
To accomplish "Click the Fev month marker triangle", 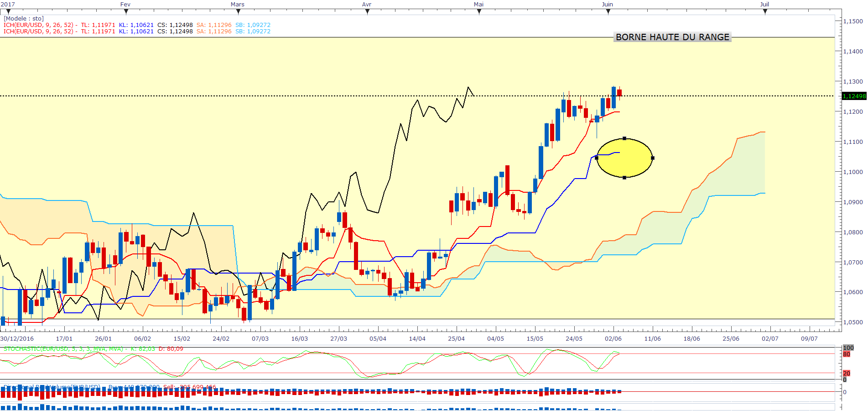I will click(x=126, y=12).
